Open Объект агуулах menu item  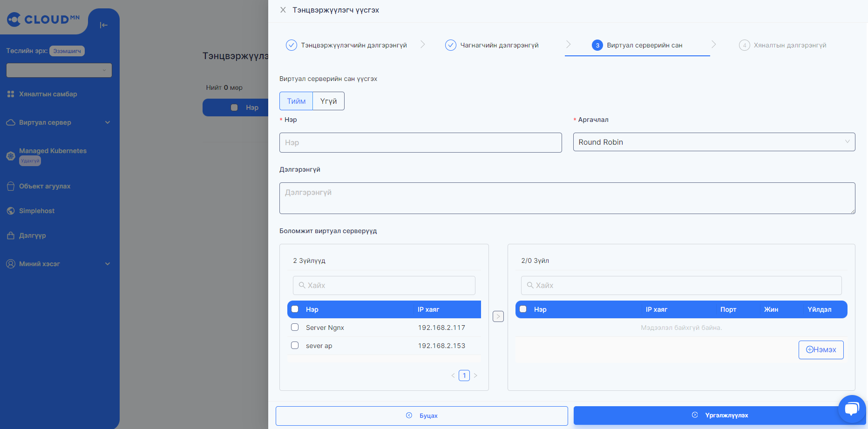coord(45,186)
